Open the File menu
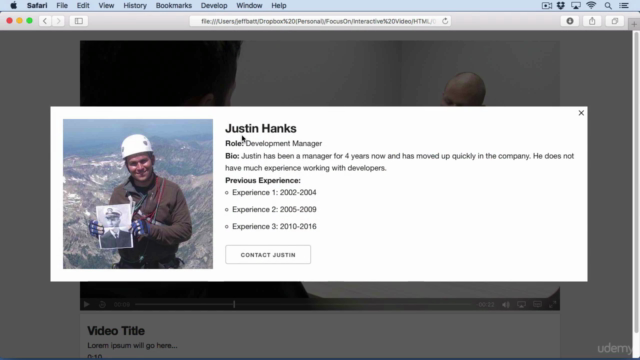 pos(62,5)
